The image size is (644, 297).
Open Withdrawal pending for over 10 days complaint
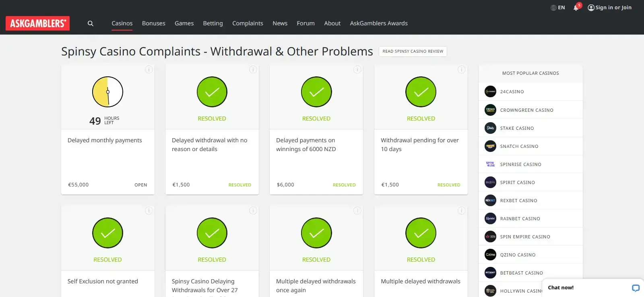click(x=420, y=145)
